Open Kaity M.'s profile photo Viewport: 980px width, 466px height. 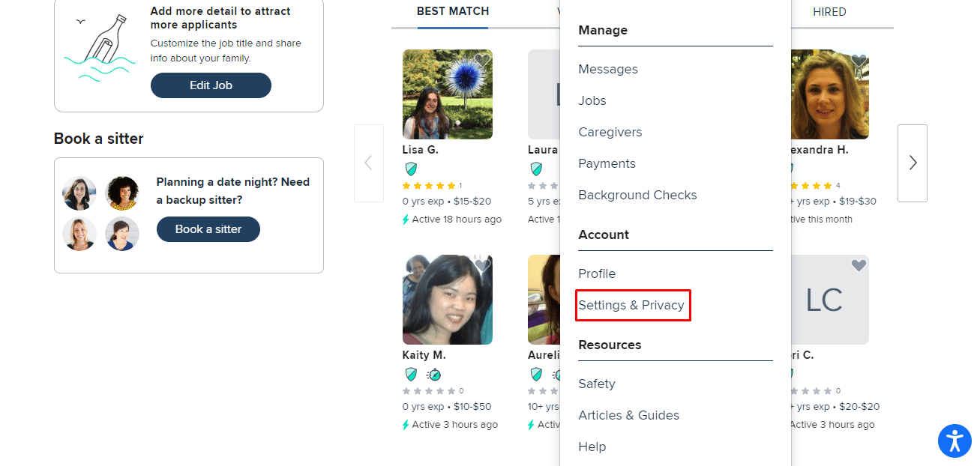tap(448, 300)
